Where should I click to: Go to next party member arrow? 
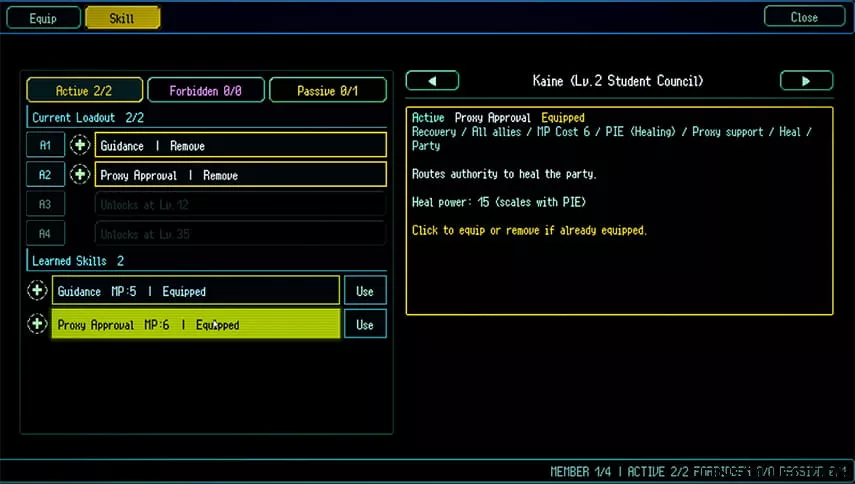pos(806,81)
